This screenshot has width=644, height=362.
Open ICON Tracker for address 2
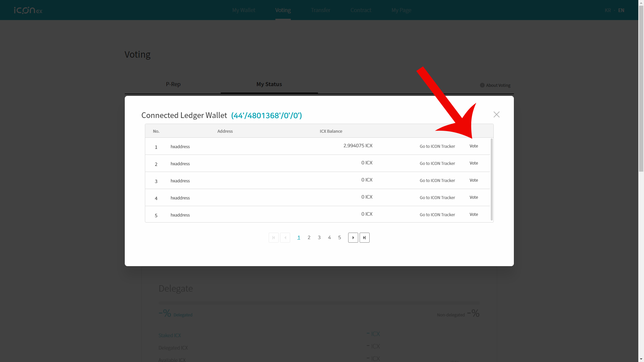(437, 164)
